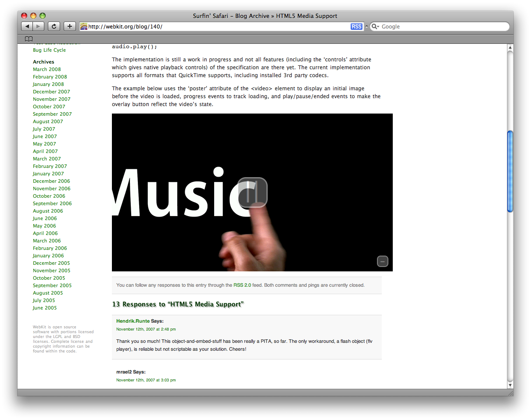The height and width of the screenshot is (420, 531).
Task: Click the mrael2 Says comment author
Action: [131, 372]
